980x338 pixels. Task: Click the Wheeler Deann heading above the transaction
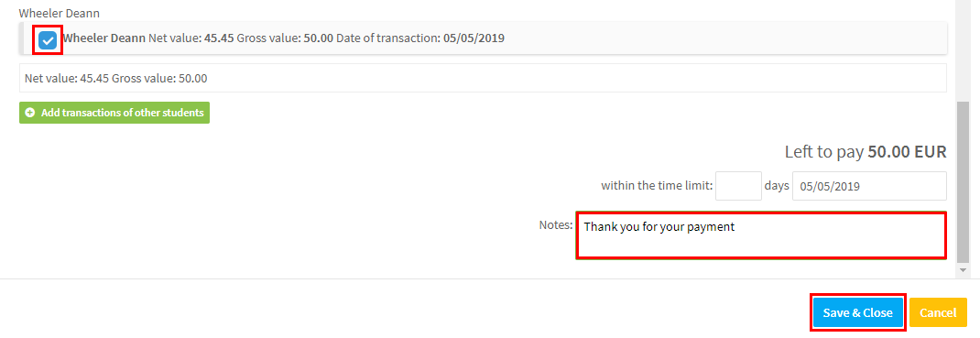(60, 13)
